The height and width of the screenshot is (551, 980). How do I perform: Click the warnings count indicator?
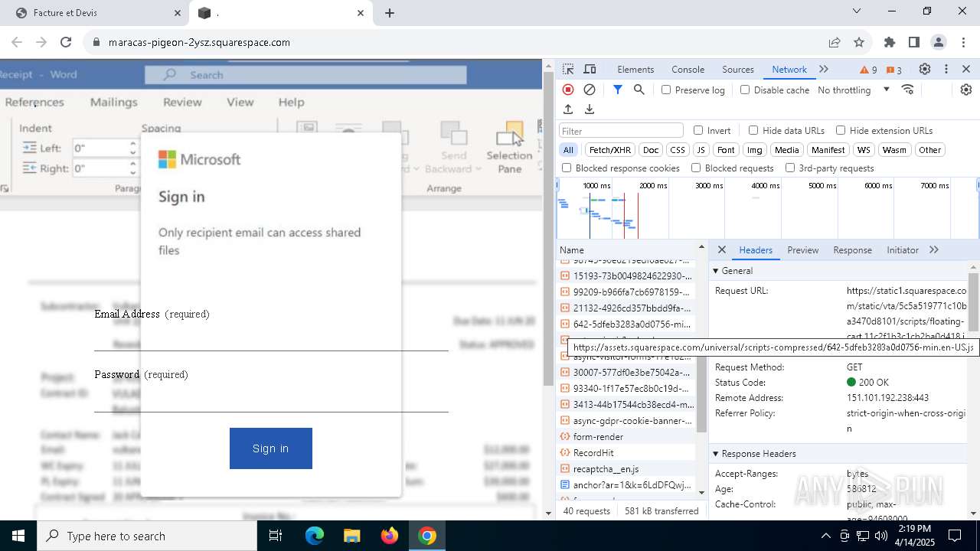[868, 70]
